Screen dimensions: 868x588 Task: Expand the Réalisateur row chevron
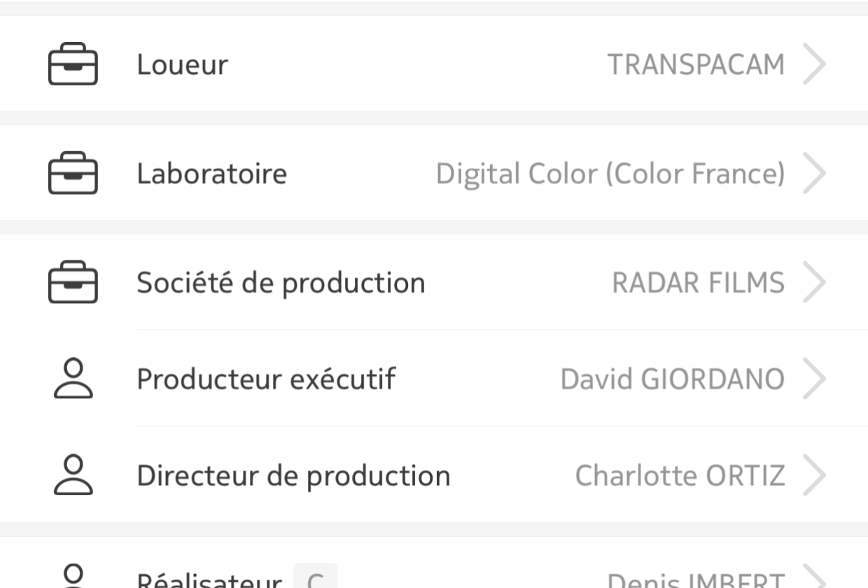814,577
